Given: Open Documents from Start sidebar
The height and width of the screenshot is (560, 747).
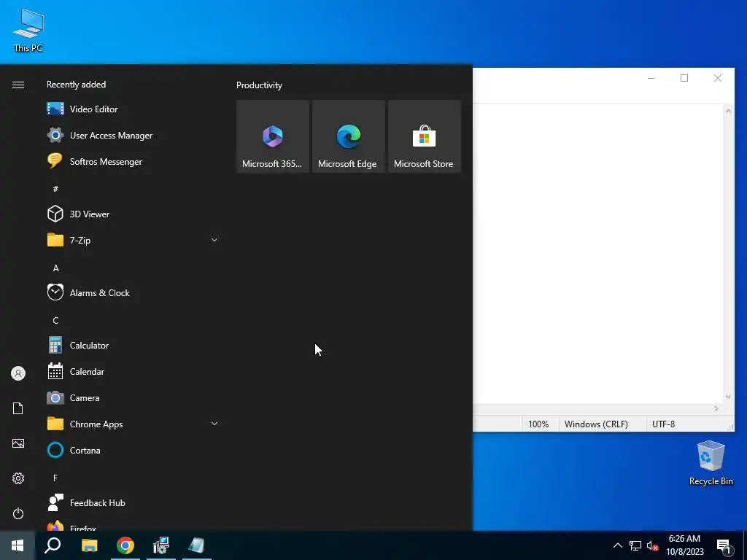Looking at the screenshot, I should 18,408.
